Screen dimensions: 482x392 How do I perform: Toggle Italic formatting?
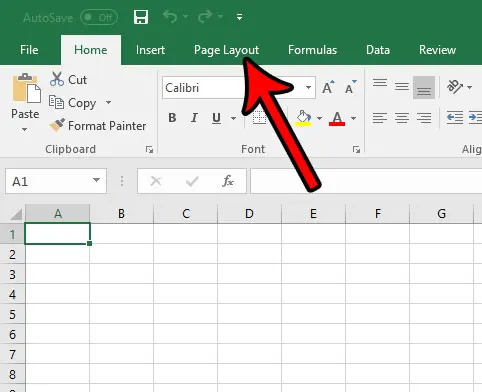pyautogui.click(x=194, y=118)
